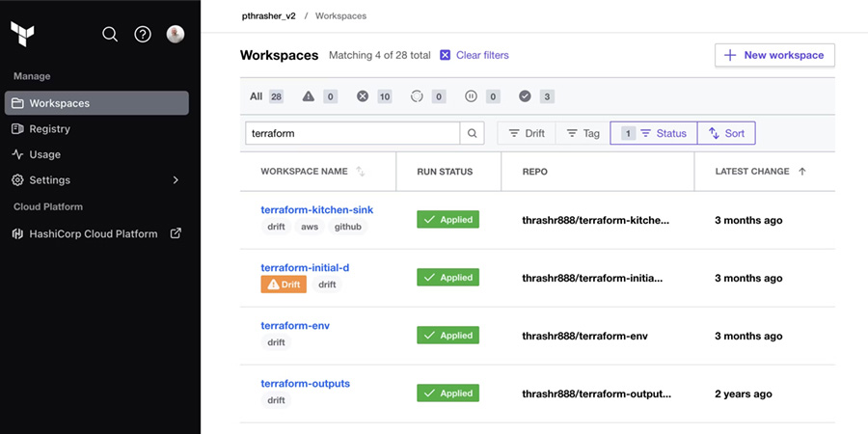Open the user avatar menu
868x434 pixels.
(176, 35)
